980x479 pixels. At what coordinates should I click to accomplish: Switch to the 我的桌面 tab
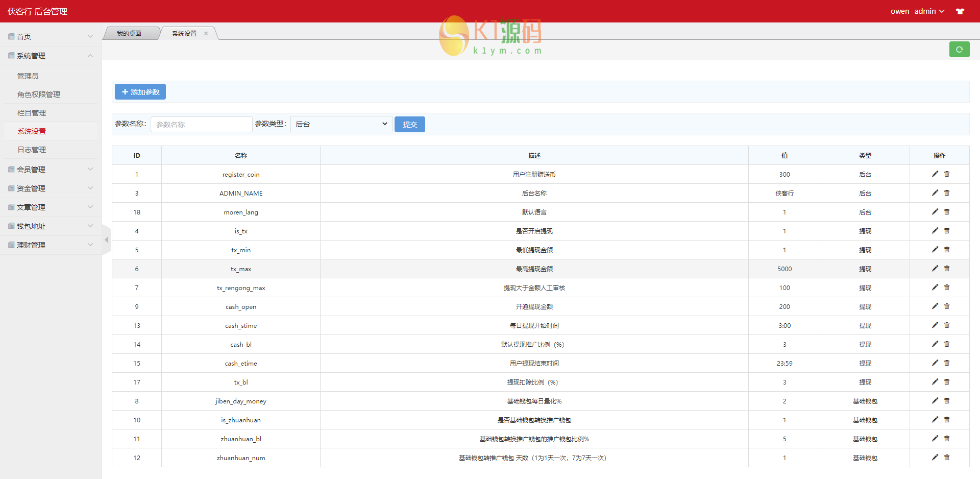pos(129,34)
